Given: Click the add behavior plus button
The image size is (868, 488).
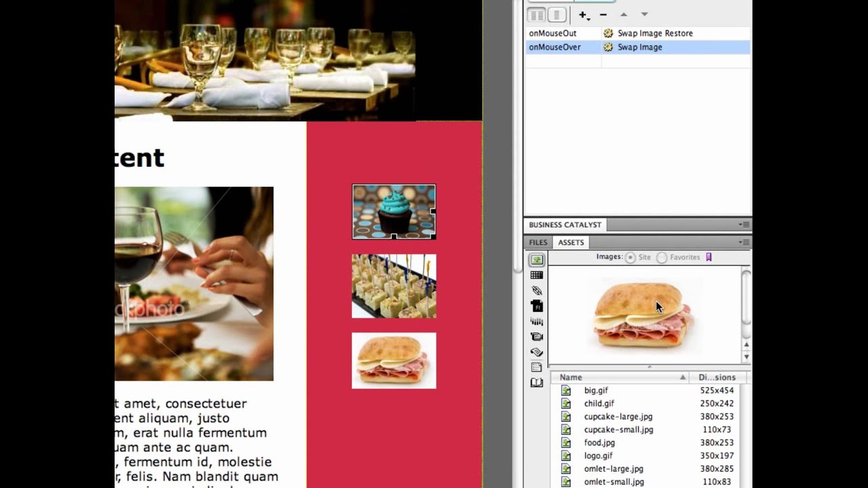Looking at the screenshot, I should pyautogui.click(x=583, y=14).
